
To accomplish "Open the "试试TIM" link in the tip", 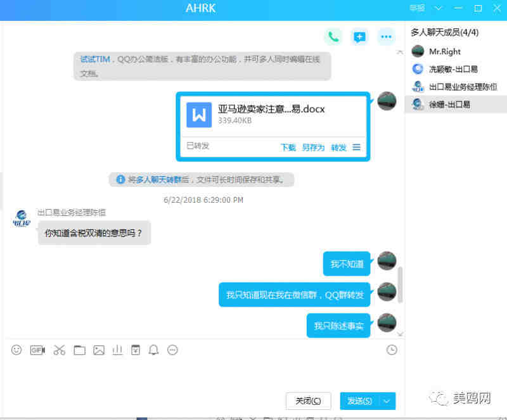I will point(95,59).
